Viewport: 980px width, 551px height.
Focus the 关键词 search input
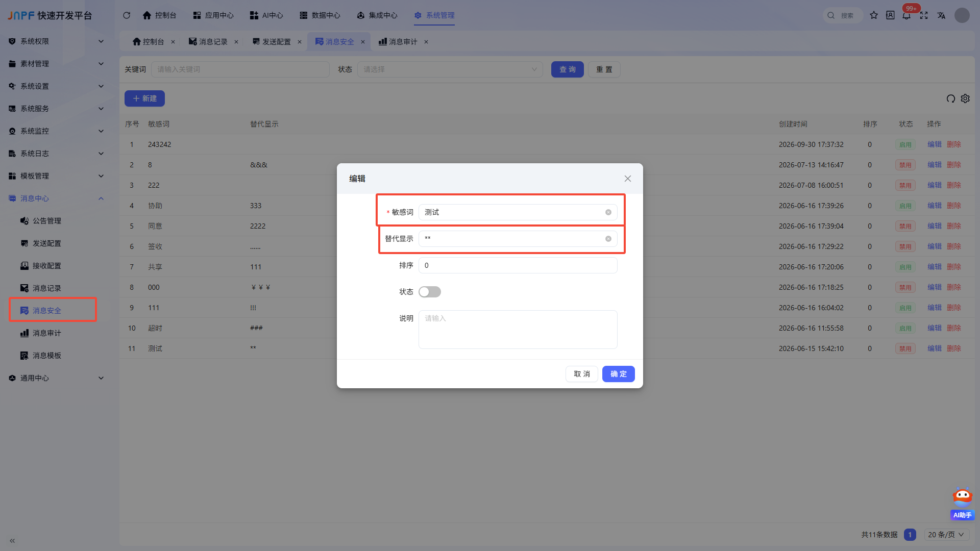click(x=240, y=69)
